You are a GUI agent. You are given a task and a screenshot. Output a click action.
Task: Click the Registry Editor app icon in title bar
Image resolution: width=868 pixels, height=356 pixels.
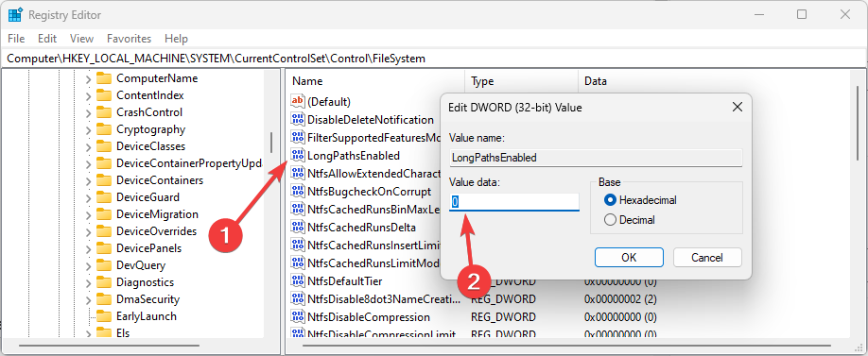click(15, 15)
